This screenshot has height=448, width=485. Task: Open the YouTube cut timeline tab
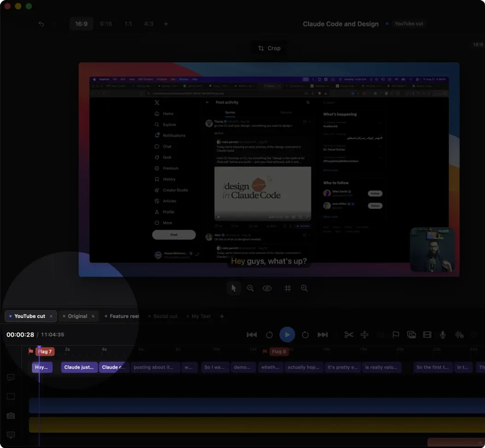[30, 316]
